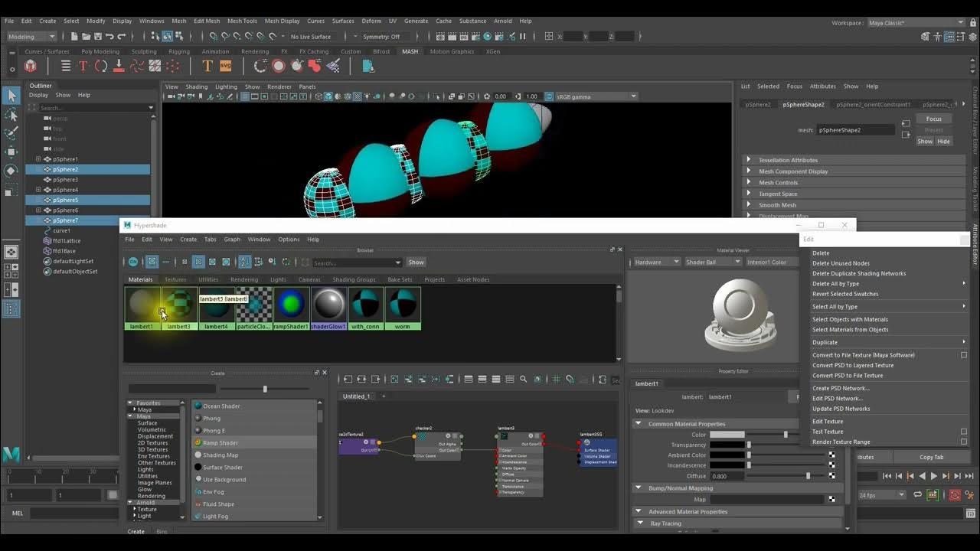The height and width of the screenshot is (551, 980).
Task: Select the pSphereShape2 attribute tab
Action: (x=803, y=104)
